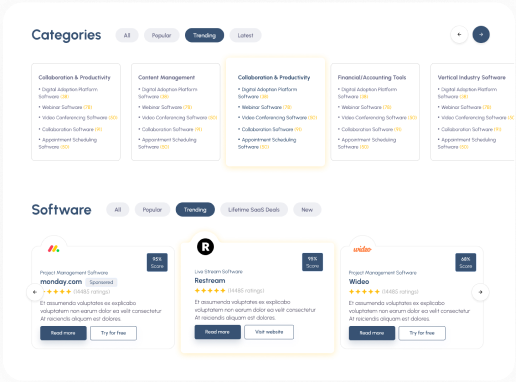The width and height of the screenshot is (516, 382).
Task: Click the software carousel right arrow
Action: 480,292
